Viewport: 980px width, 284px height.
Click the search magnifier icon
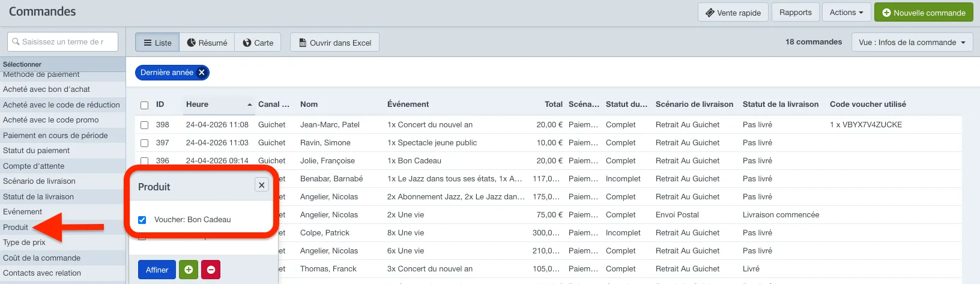(16, 41)
